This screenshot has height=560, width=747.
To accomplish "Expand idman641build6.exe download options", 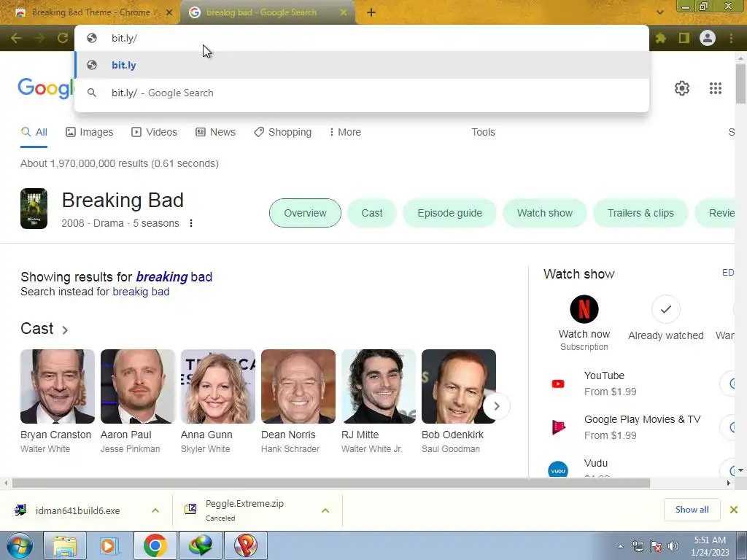I will tap(155, 510).
